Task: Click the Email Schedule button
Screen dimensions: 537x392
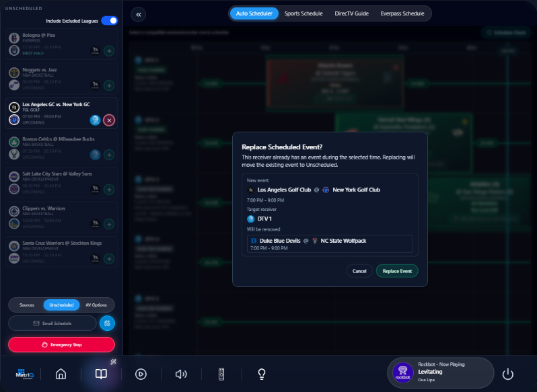Action: [x=52, y=323]
